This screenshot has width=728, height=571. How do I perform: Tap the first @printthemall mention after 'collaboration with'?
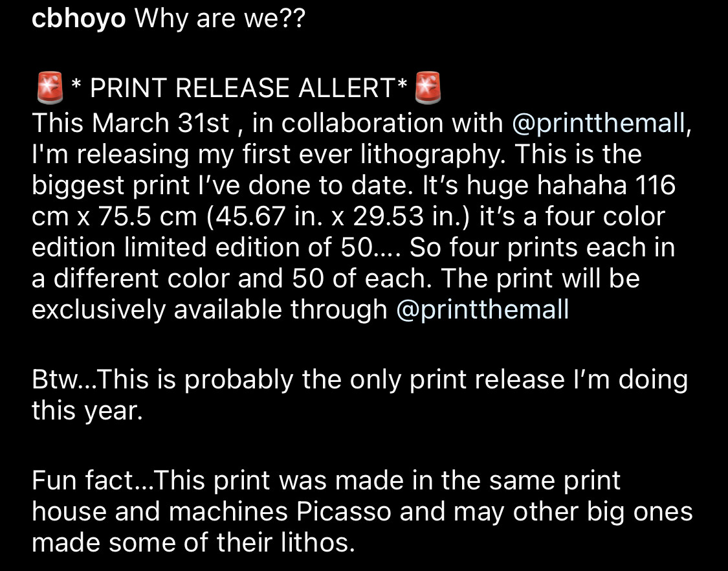click(x=599, y=124)
